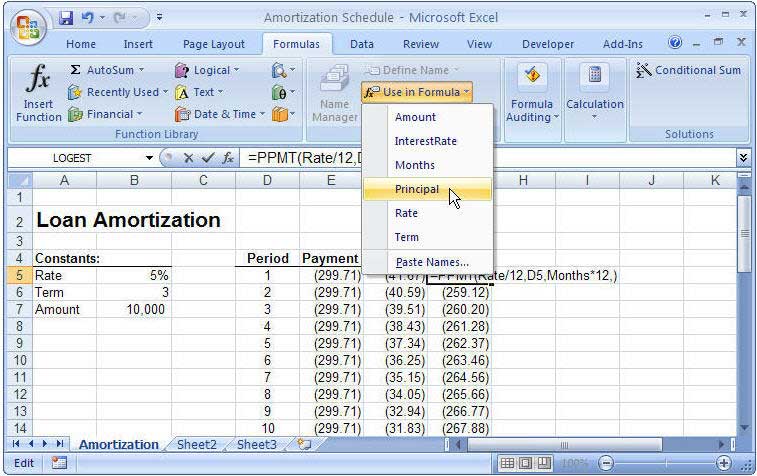Select column A header

pyautogui.click(x=64, y=181)
